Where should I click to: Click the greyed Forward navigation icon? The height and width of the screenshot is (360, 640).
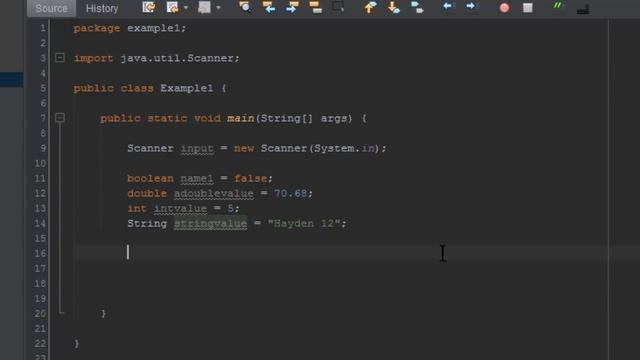[204, 7]
